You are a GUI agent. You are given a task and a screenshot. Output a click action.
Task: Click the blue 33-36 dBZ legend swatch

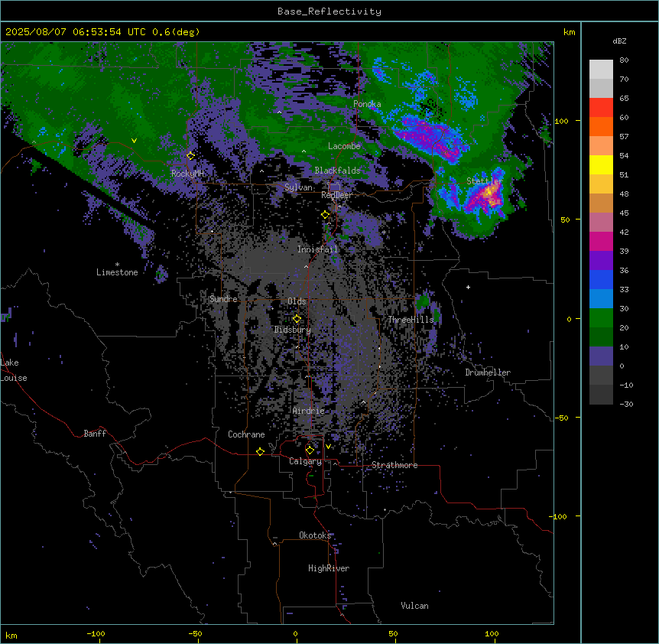coord(601,280)
